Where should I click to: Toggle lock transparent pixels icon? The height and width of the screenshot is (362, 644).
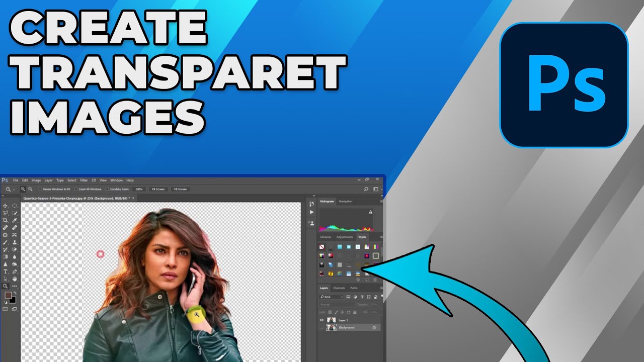pos(330,312)
